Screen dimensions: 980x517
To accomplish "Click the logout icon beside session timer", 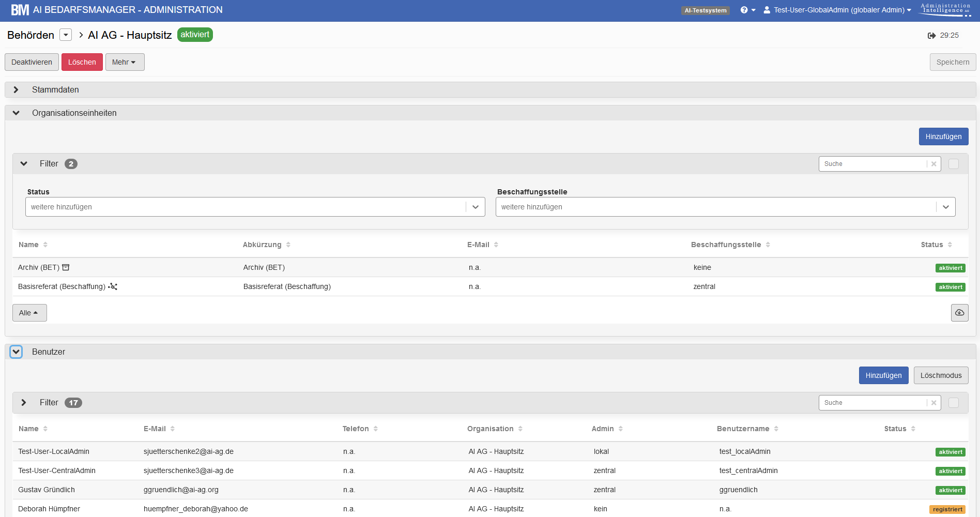I will pos(931,36).
